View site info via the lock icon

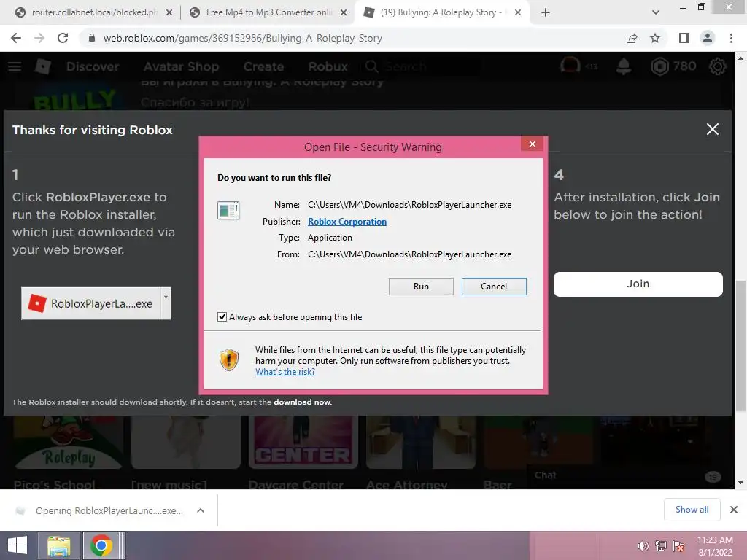[x=92, y=38]
